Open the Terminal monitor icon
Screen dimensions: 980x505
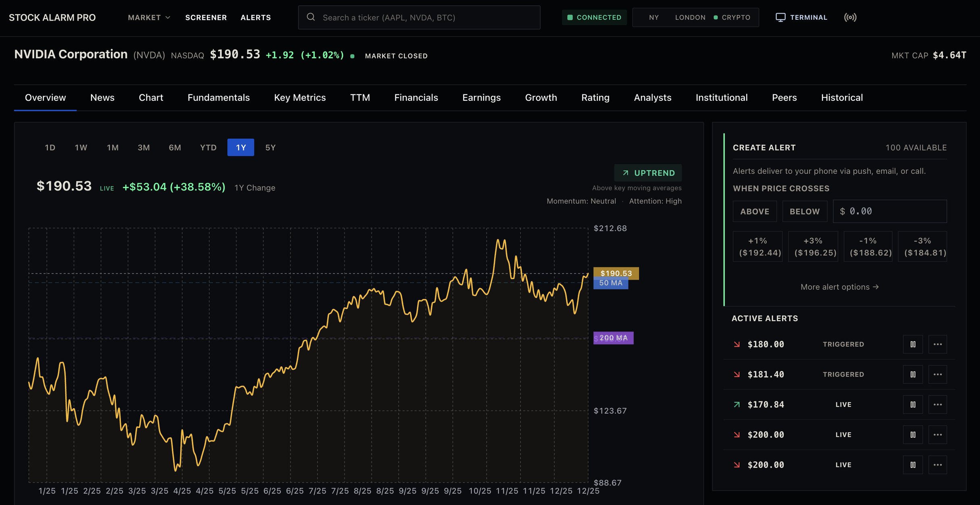click(x=780, y=17)
